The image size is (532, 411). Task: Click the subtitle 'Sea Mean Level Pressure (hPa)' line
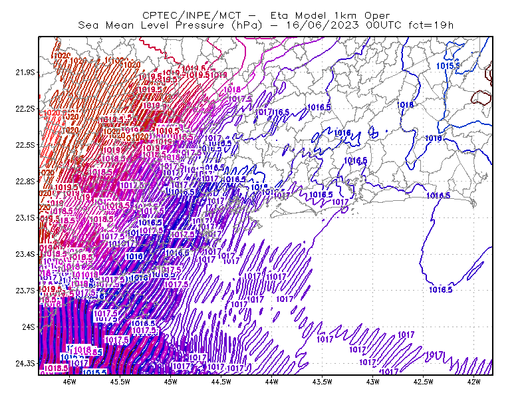point(265,25)
